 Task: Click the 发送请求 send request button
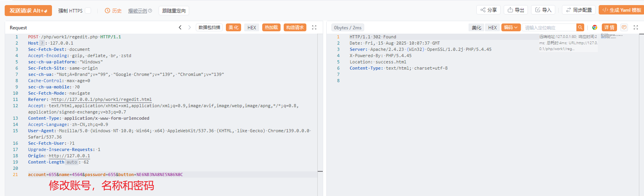coord(28,11)
